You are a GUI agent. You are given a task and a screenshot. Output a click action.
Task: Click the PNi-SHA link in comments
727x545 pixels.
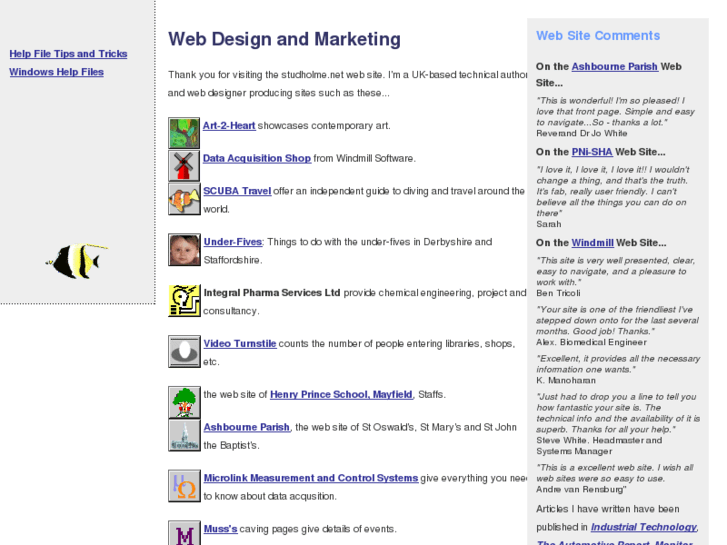click(x=592, y=152)
